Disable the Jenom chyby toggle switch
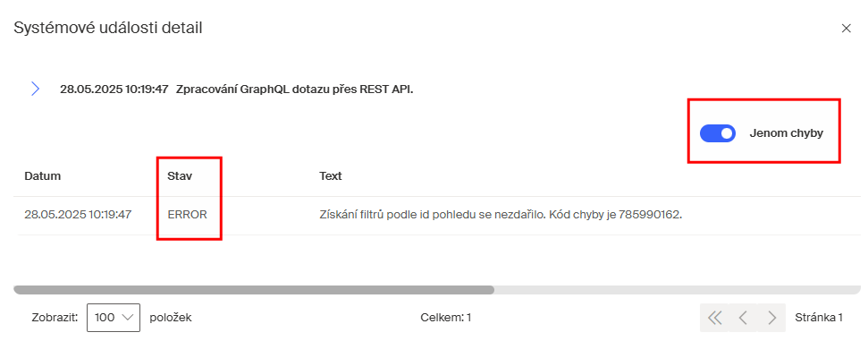 click(718, 133)
